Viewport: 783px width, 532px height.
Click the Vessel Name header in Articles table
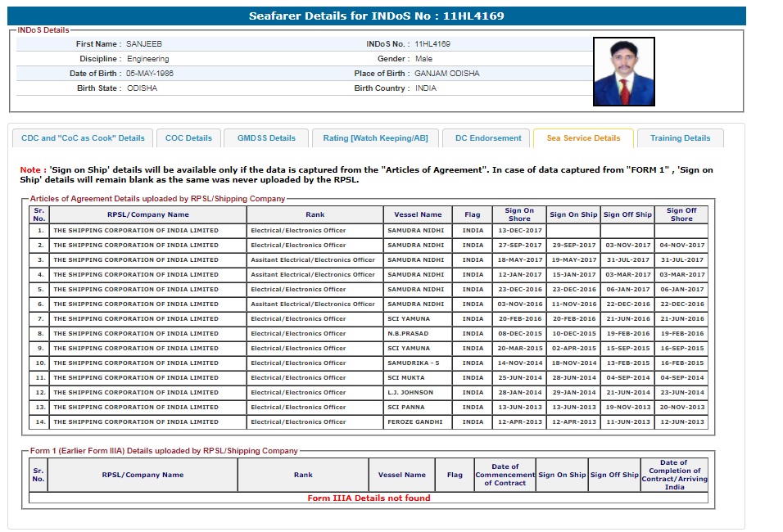pos(418,214)
